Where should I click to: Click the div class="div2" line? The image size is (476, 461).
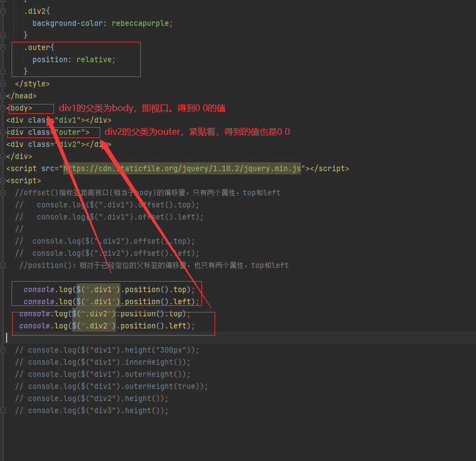pos(59,145)
